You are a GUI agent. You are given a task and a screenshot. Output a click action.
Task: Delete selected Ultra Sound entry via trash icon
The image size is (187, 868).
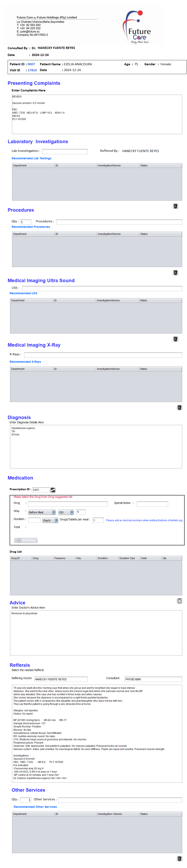point(175,339)
